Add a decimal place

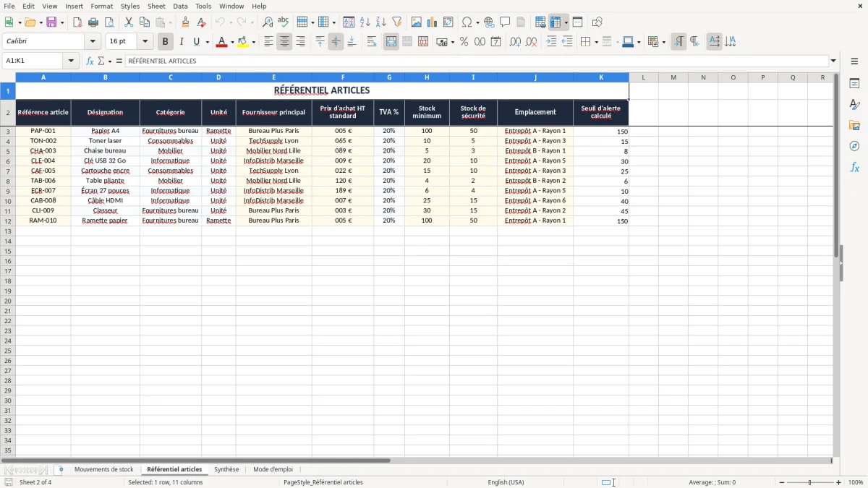(x=515, y=42)
